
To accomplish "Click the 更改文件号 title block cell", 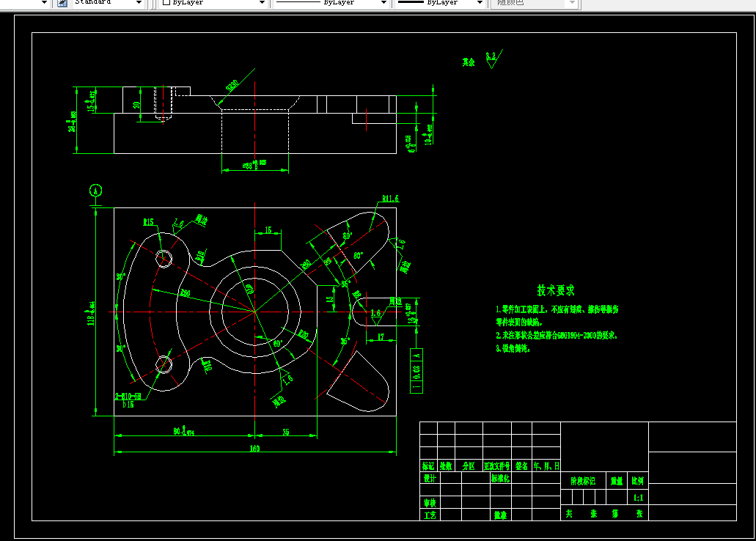I will point(496,465).
